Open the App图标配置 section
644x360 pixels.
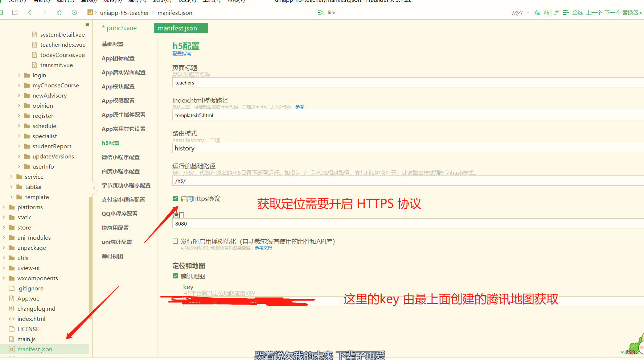tap(118, 58)
